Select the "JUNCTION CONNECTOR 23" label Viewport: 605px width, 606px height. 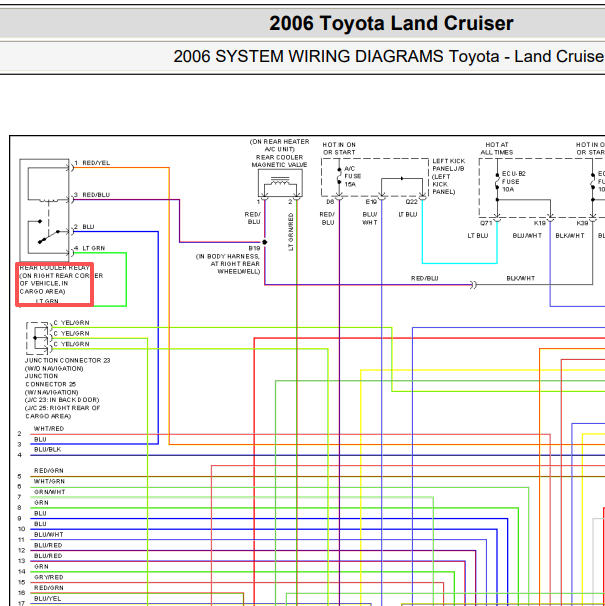68,361
